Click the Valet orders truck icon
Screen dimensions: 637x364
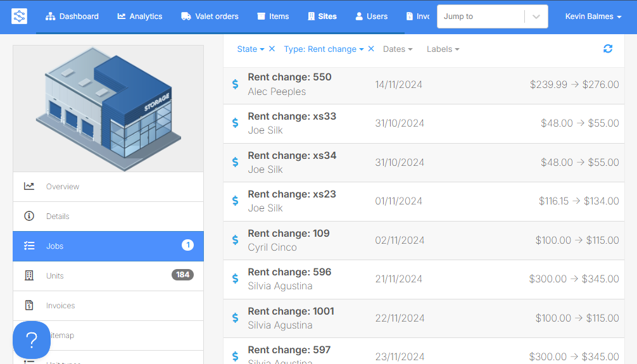pyautogui.click(x=186, y=16)
